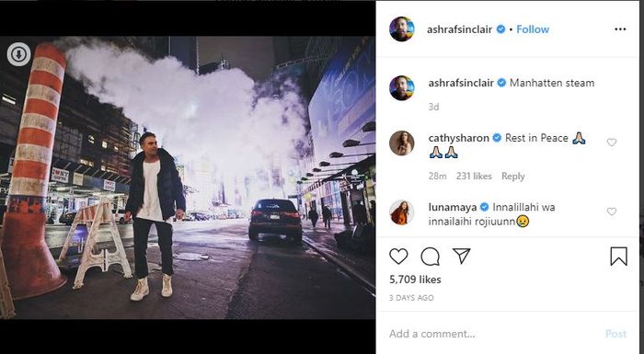View the 5,709 likes list
644x354 pixels.
pyautogui.click(x=415, y=280)
